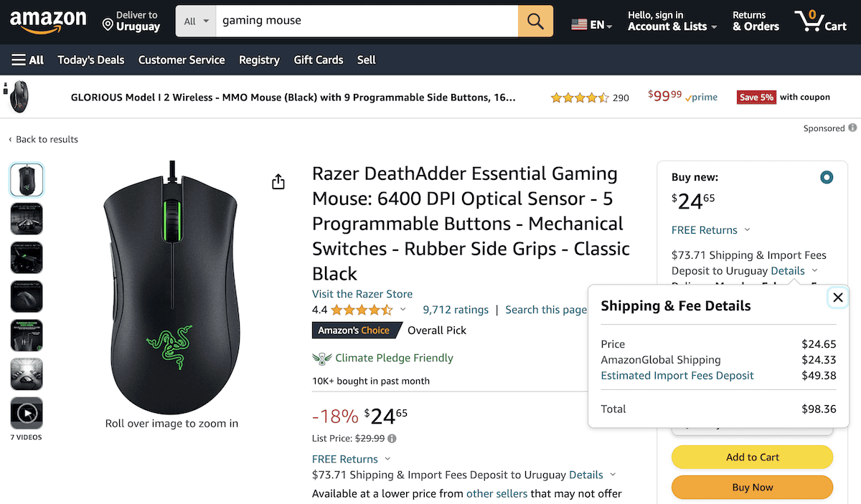
Task: Expand the star rating breakdown chevron
Action: 403,310
